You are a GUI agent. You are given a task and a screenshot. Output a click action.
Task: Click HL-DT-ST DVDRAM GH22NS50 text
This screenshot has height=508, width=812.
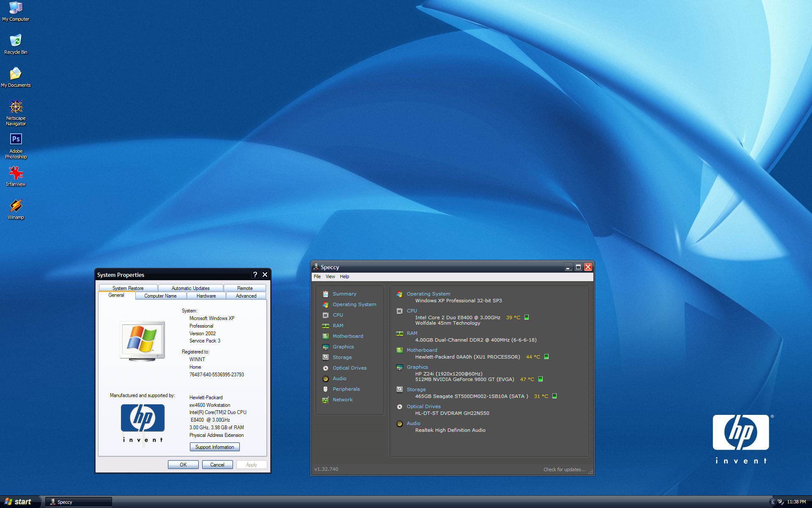[x=452, y=413]
